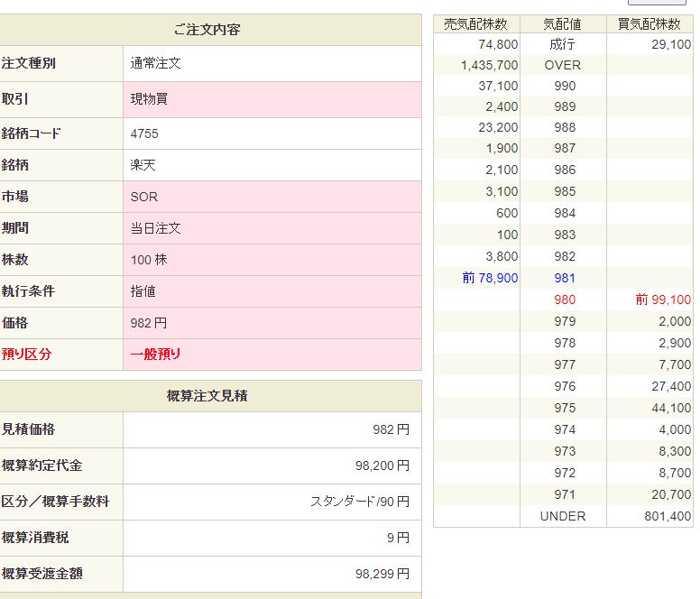This screenshot has height=599, width=700.
Task: Click the 8,300 buy quantity at 973
Action: click(675, 451)
